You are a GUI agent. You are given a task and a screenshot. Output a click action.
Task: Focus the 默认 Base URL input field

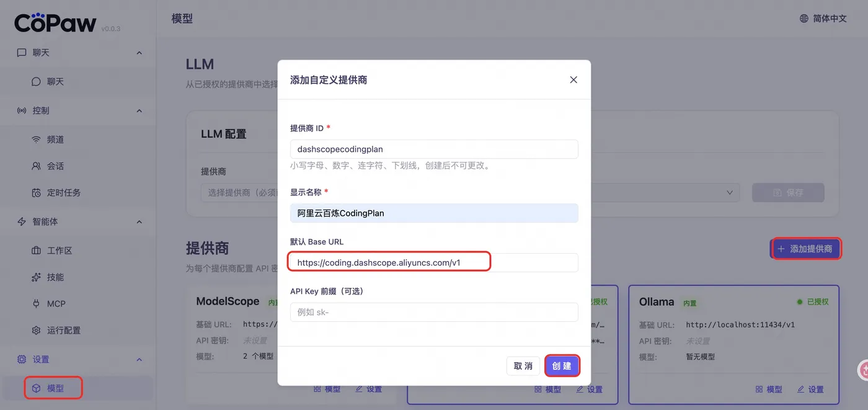click(x=434, y=262)
